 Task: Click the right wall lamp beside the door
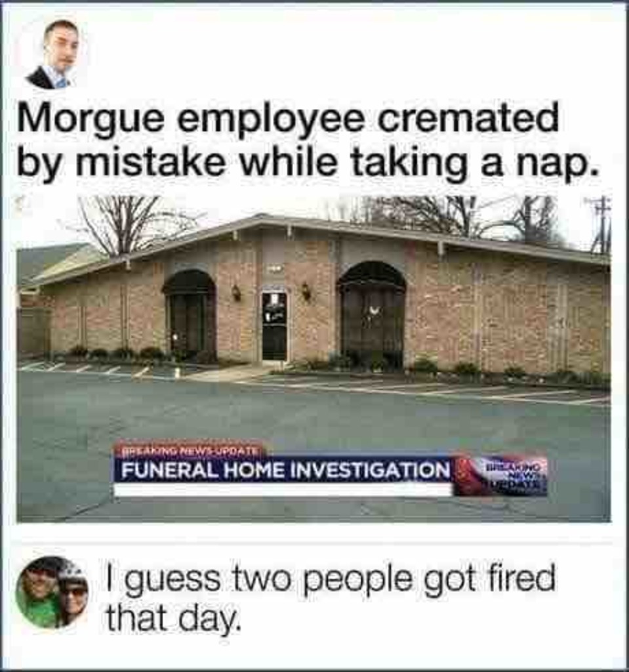[x=306, y=291]
